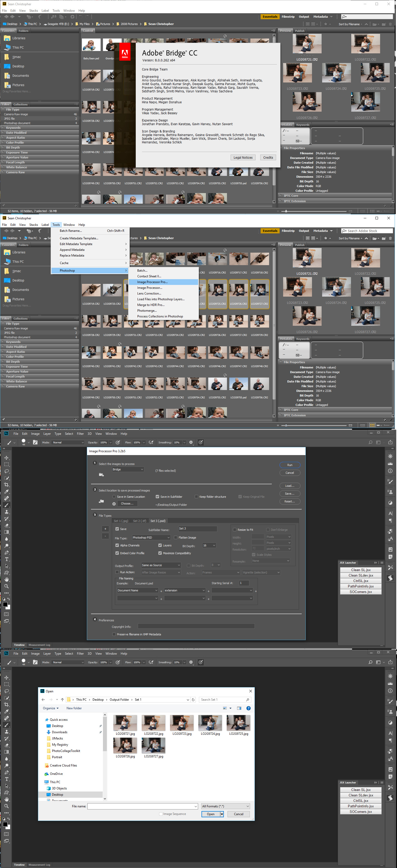Check Preserve filename in XMP Metadata
This screenshot has height=868, width=397.
pos(114,634)
